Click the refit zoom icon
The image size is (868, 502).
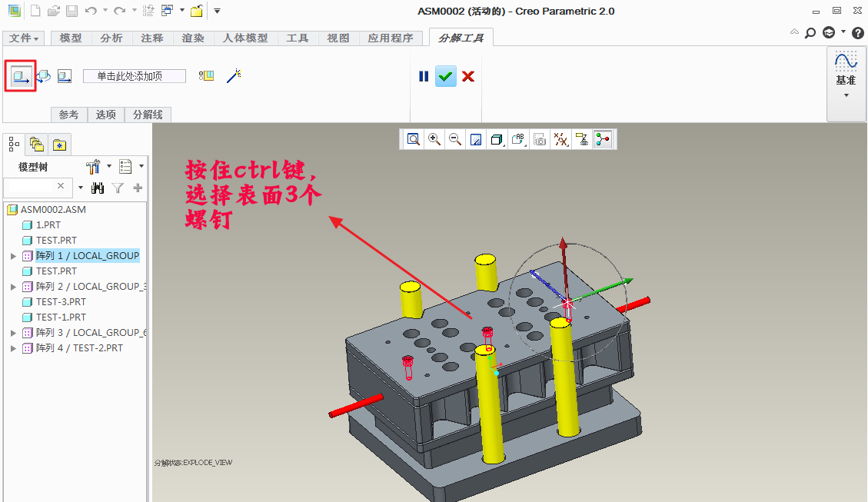[x=414, y=139]
